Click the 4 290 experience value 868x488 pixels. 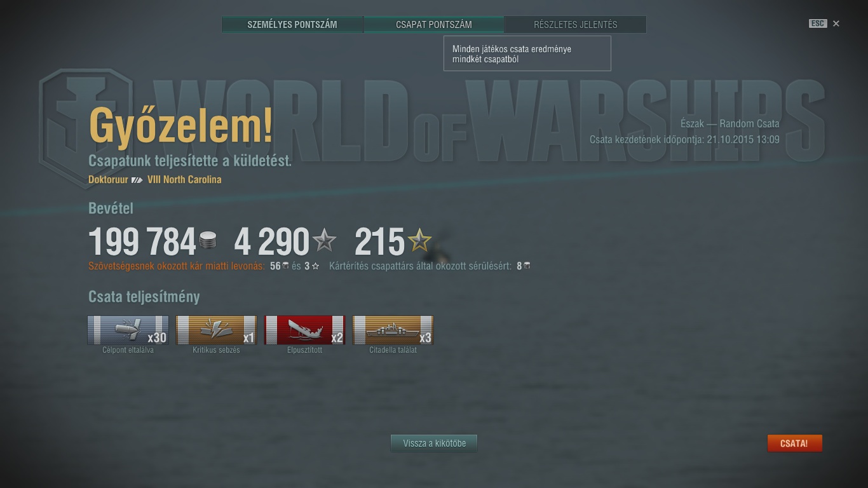click(x=271, y=242)
